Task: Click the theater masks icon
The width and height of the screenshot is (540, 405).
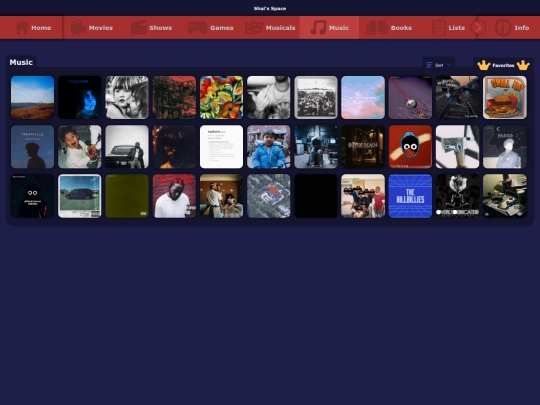Action: 254,28
